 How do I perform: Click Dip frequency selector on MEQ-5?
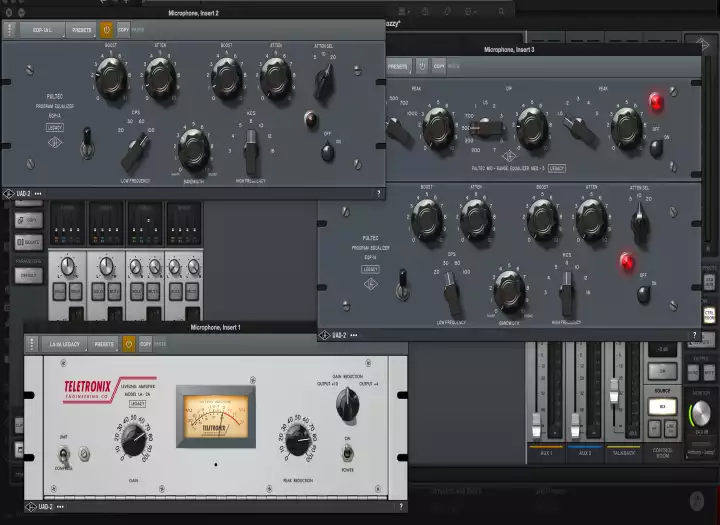click(487, 129)
